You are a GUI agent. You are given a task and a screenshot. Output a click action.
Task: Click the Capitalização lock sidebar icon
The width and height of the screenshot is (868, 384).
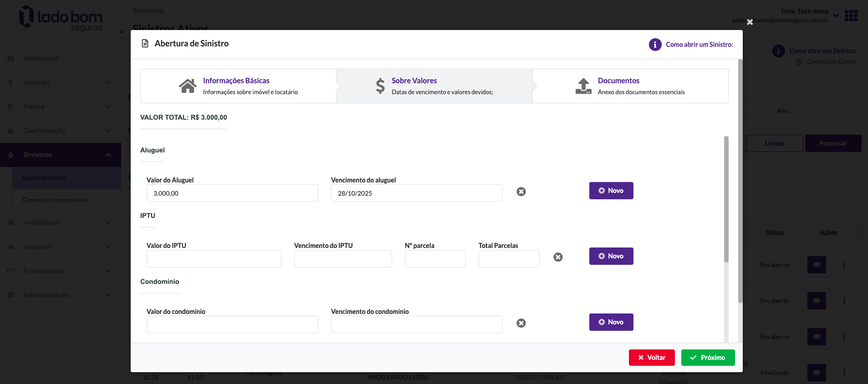(x=11, y=131)
